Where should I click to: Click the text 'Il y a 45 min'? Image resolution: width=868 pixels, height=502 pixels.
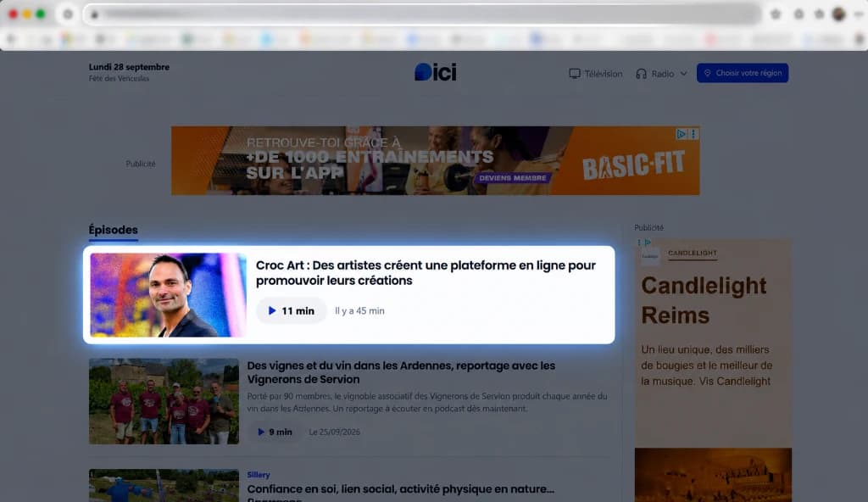(x=359, y=311)
